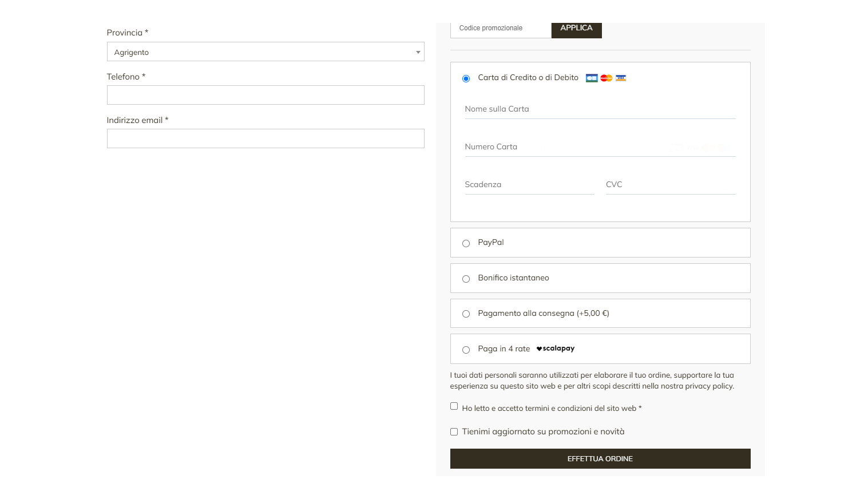The image size is (868, 499).
Task: Focus the Telefono input field
Action: point(265,95)
